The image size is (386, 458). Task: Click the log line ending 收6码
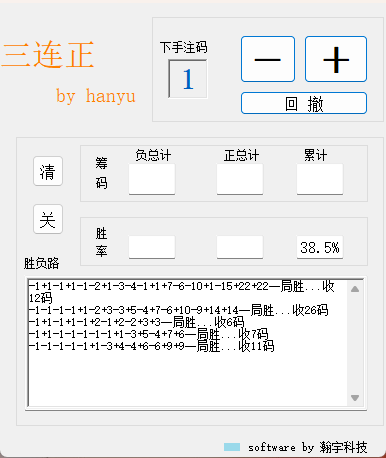coord(137,322)
